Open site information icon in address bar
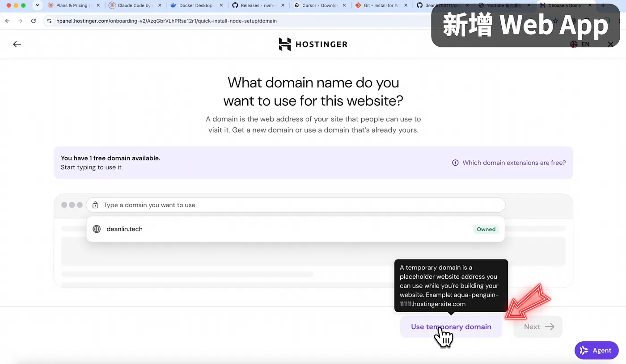 coord(49,21)
